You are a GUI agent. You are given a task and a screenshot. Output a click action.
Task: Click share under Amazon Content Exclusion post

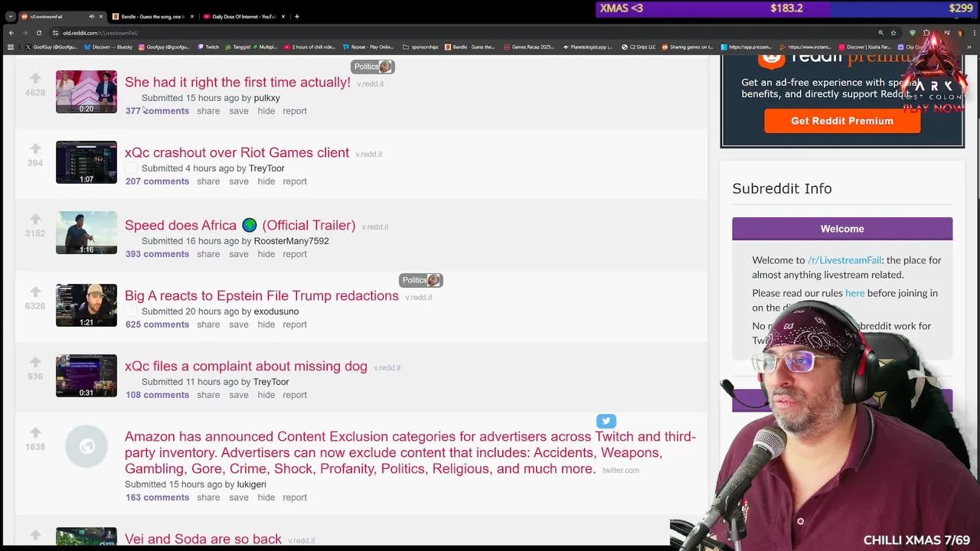[208, 497]
